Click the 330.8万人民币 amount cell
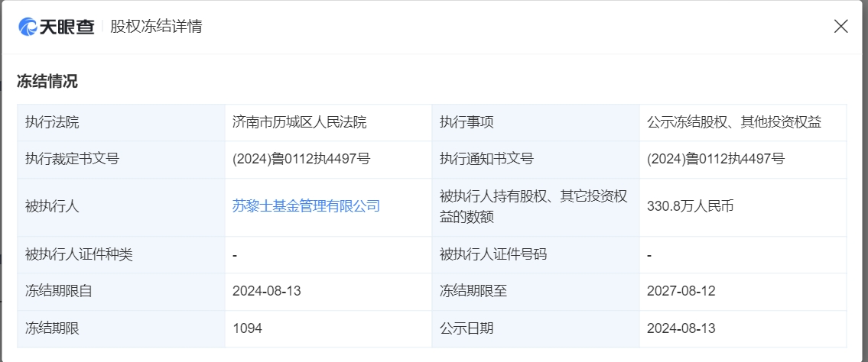Image resolution: width=868 pixels, height=362 pixels. click(743, 207)
